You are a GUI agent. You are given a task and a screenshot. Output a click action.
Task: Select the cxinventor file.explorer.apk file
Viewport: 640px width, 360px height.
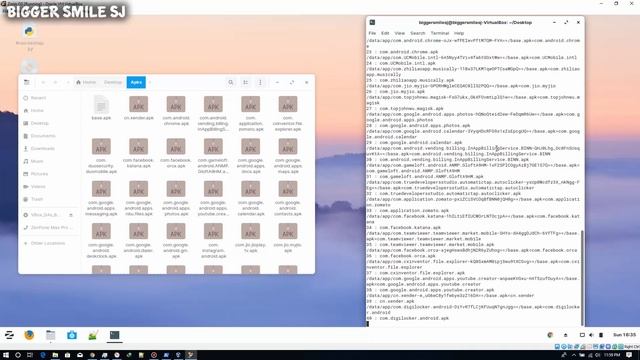coord(288,113)
